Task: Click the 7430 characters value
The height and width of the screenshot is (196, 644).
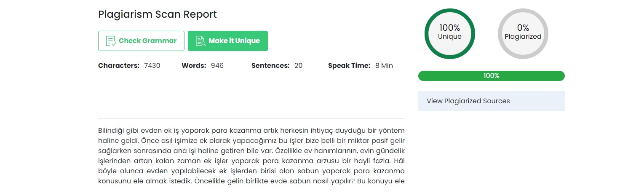Action: coord(152,66)
